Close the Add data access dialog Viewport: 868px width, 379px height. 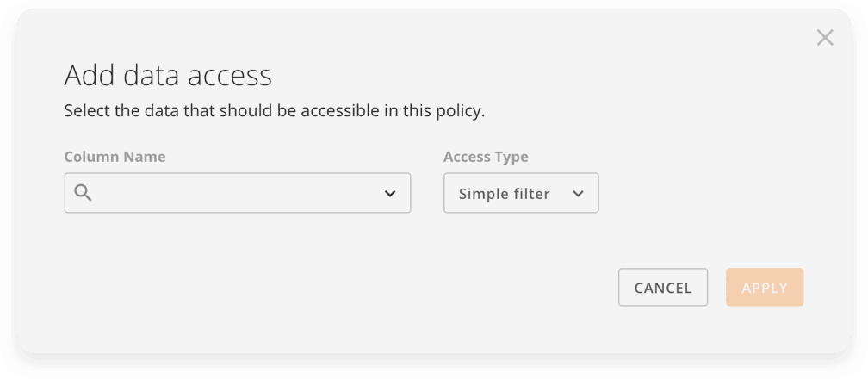click(x=825, y=38)
